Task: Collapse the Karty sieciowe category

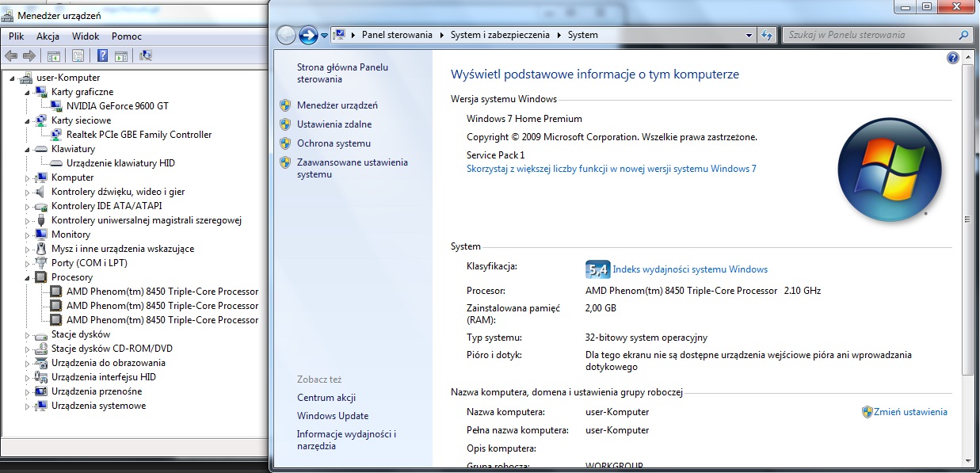Action: tap(27, 121)
